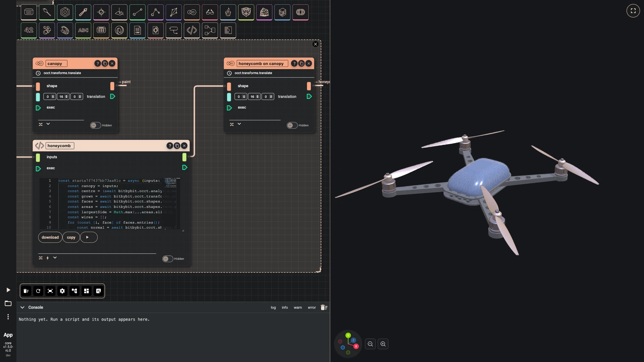Viewport: 644px width, 362px height.
Task: Zoom in the 3D viewport
Action: (x=383, y=344)
